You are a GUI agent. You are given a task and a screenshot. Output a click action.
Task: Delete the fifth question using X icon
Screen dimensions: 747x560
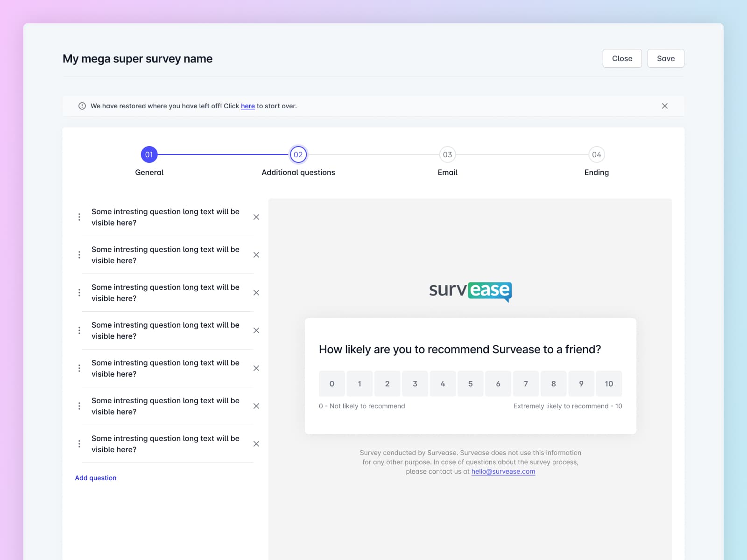256,368
